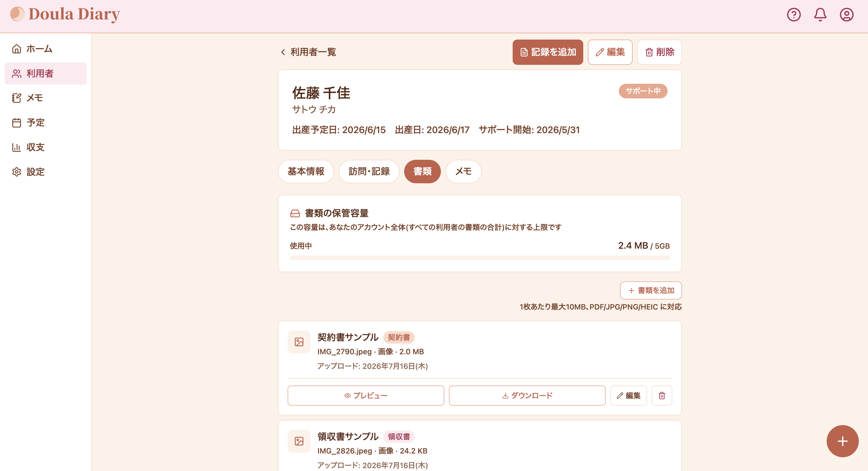Image resolution: width=868 pixels, height=471 pixels.
Task: Go to ホーム in the sidebar
Action: click(x=45, y=49)
